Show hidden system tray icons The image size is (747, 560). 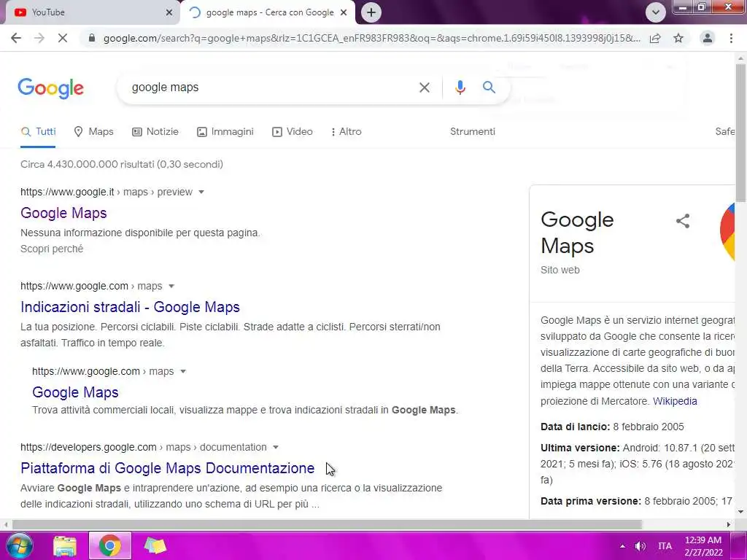622,546
